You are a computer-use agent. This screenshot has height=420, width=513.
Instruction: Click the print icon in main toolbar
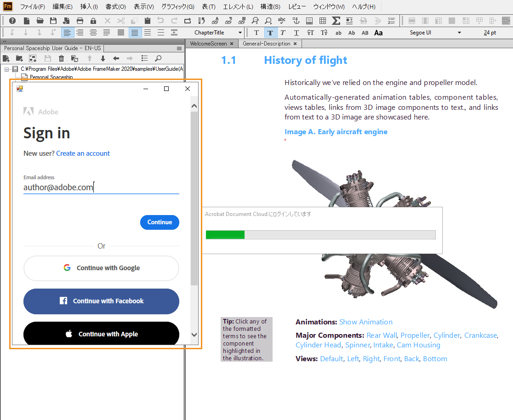(x=80, y=21)
